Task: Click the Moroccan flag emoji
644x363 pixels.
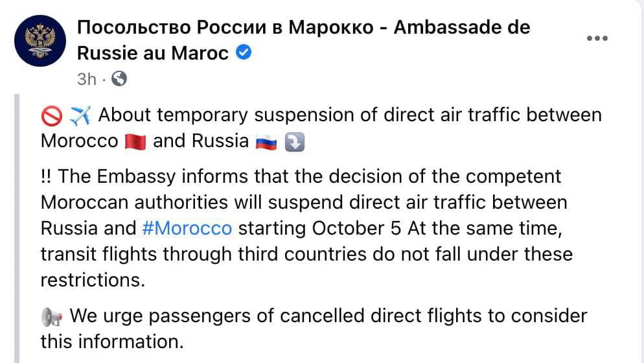Action: click(x=135, y=142)
